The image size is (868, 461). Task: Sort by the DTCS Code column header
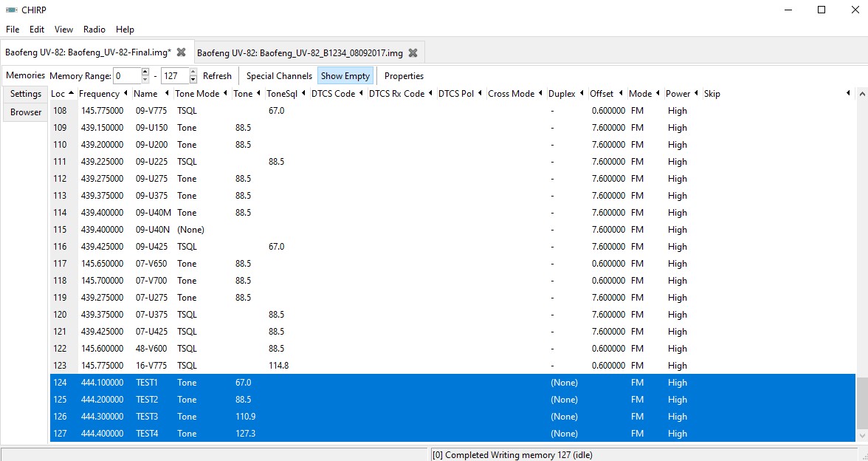(337, 94)
